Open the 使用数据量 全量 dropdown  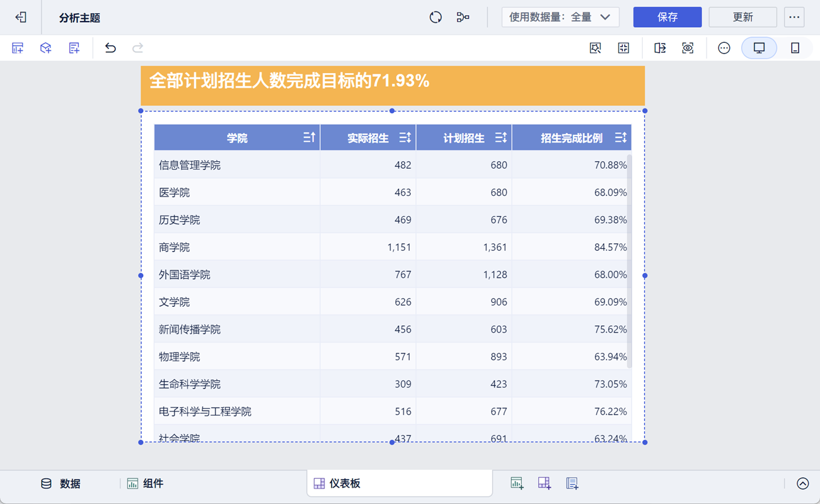tap(560, 17)
